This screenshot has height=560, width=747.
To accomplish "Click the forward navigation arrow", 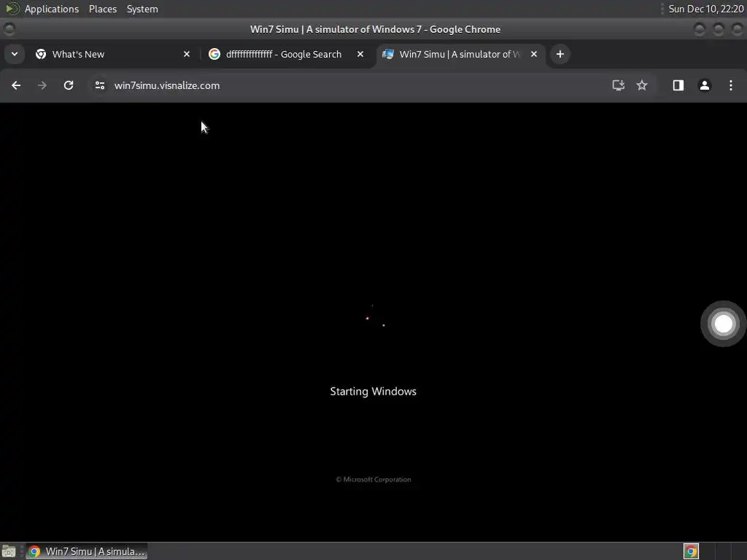I will pos(42,85).
